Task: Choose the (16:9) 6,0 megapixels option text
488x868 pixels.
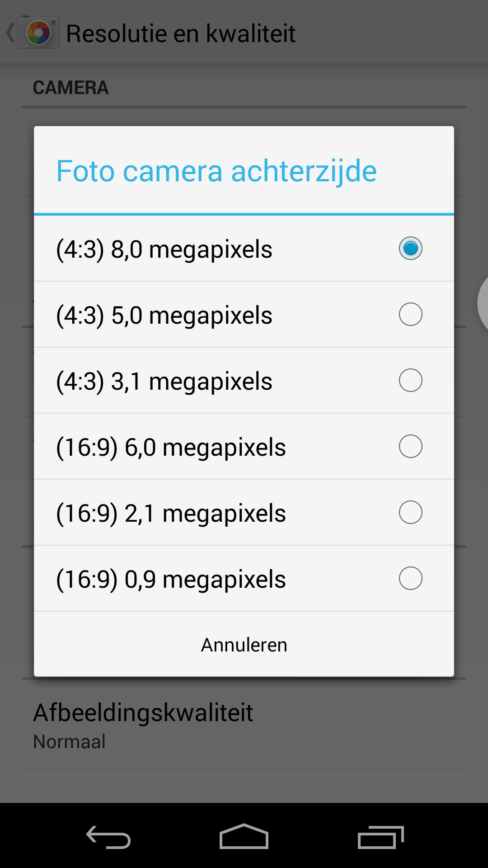Action: point(171,447)
